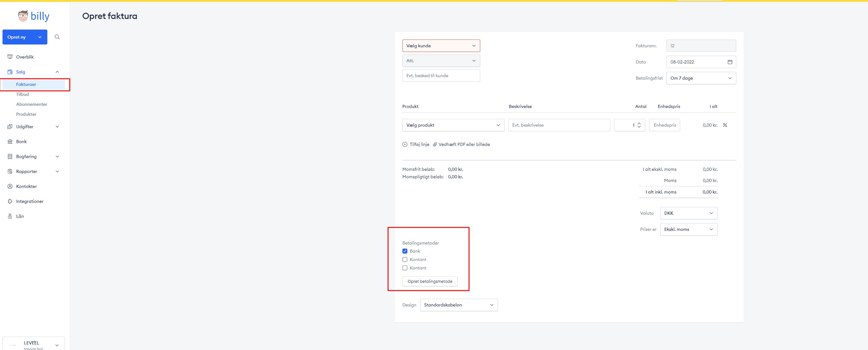Click the percent discount icon on line
868x350 pixels.
[x=725, y=125]
